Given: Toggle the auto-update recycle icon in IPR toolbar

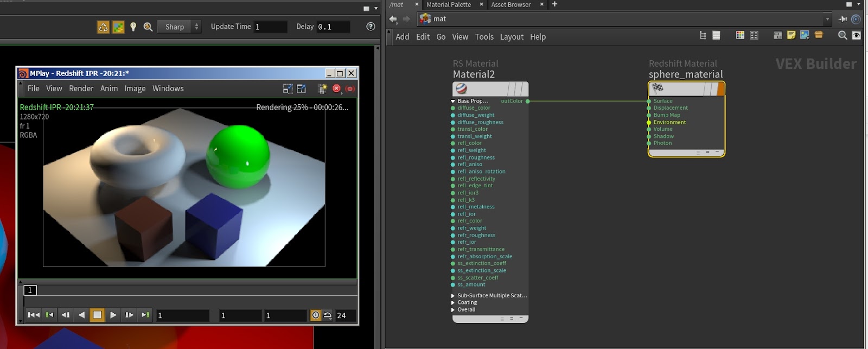Looking at the screenshot, I should [103, 27].
